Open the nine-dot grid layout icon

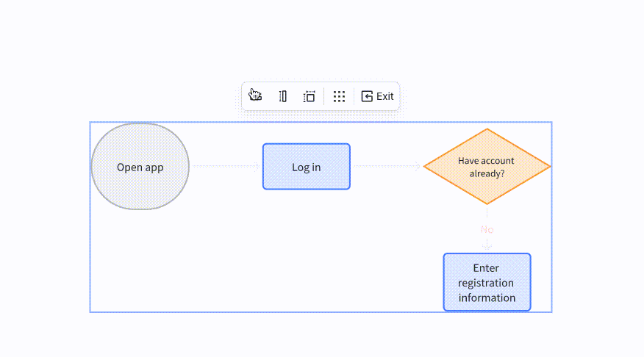[339, 96]
